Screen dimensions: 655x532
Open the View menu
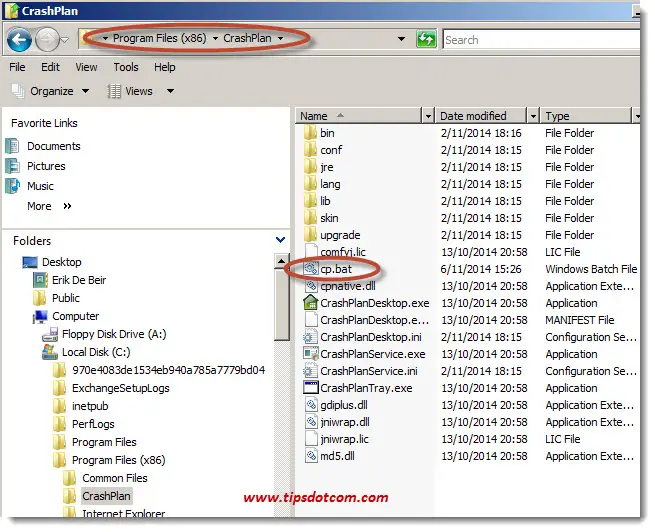coord(86,67)
